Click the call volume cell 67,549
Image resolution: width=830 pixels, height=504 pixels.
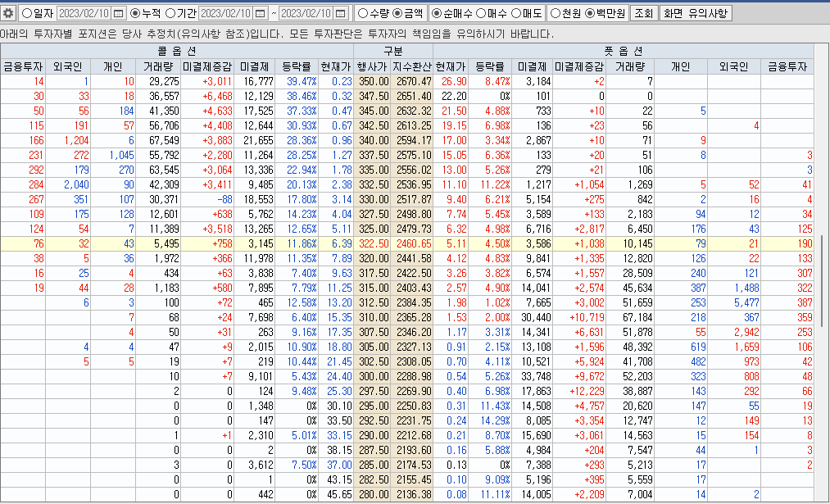tap(158, 140)
